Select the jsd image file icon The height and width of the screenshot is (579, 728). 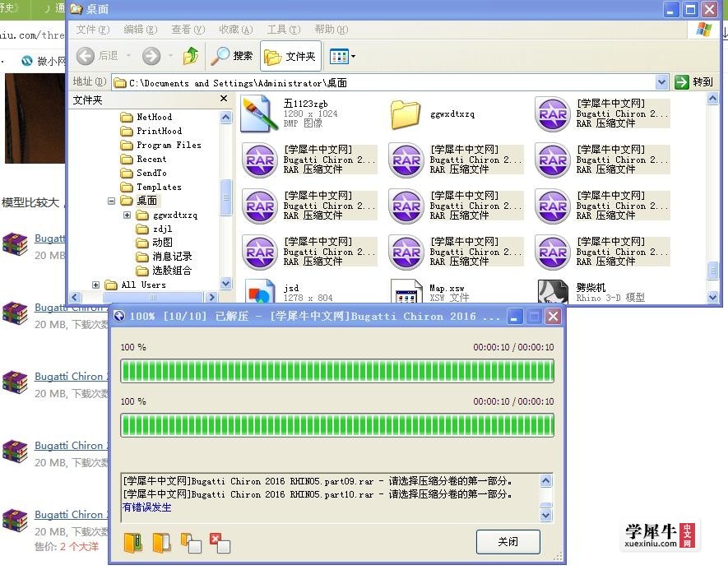pos(259,292)
